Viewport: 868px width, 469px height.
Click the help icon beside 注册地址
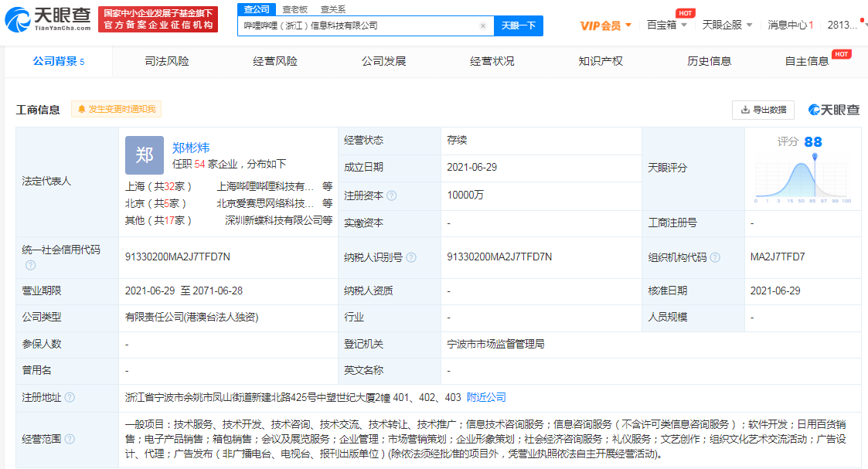[70, 397]
